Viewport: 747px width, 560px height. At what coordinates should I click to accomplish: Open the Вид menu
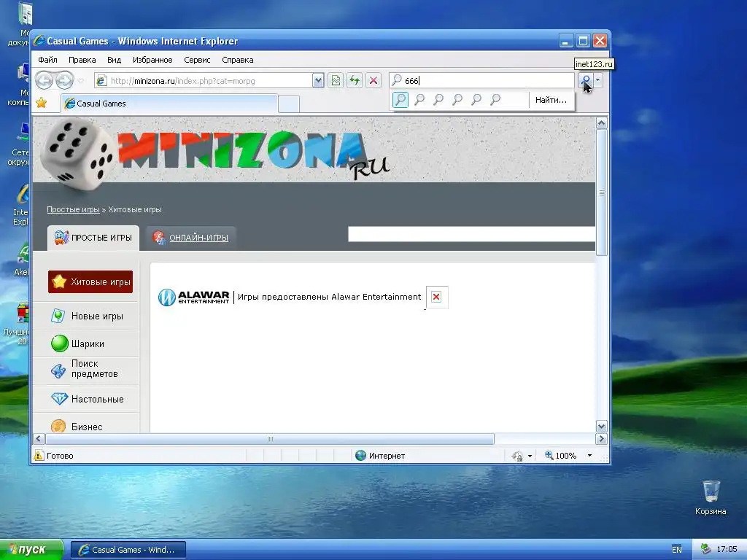pos(114,60)
